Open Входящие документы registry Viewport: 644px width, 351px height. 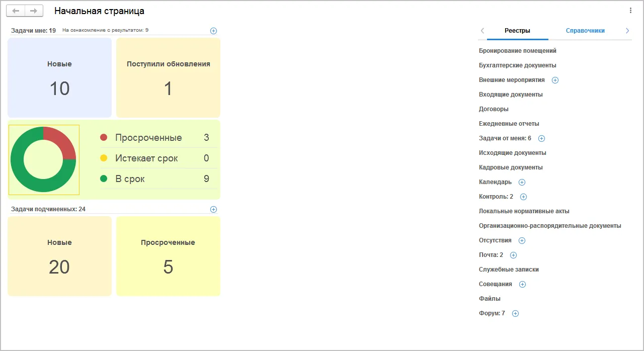pyautogui.click(x=511, y=95)
